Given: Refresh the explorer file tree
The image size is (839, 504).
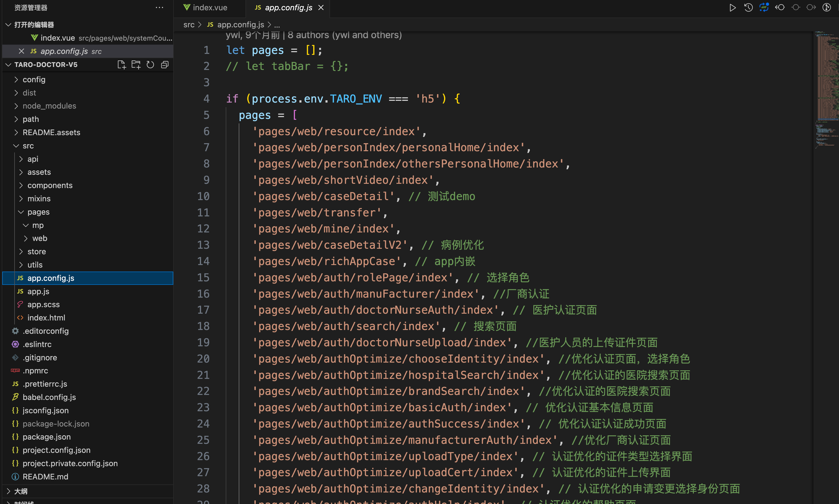Looking at the screenshot, I should pyautogui.click(x=150, y=64).
